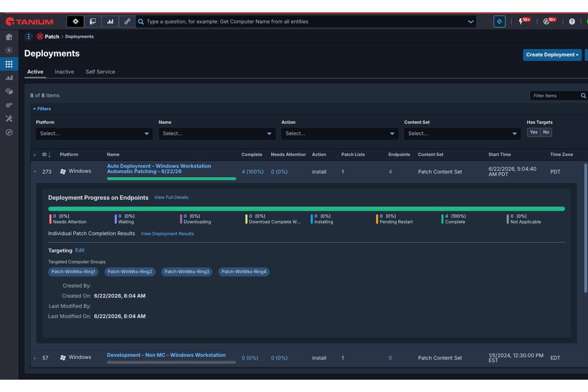Expand deployment row 57
The height and width of the screenshot is (392, 588).
tap(35, 358)
